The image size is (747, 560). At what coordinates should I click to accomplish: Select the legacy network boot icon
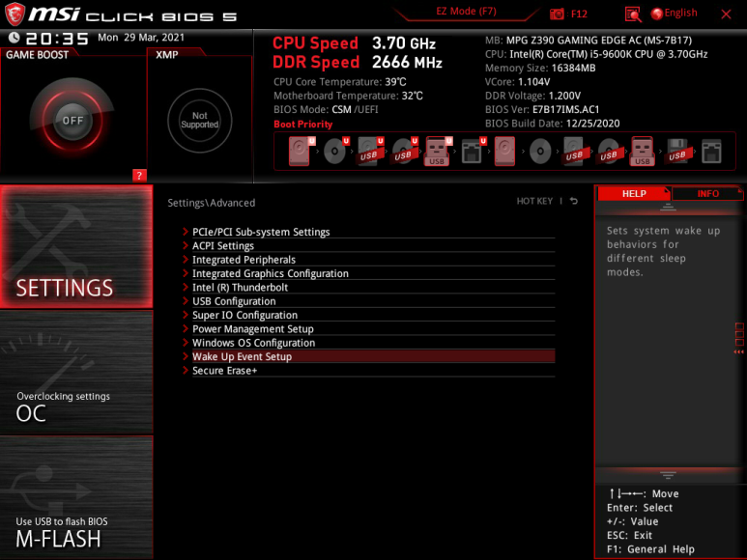tap(711, 152)
